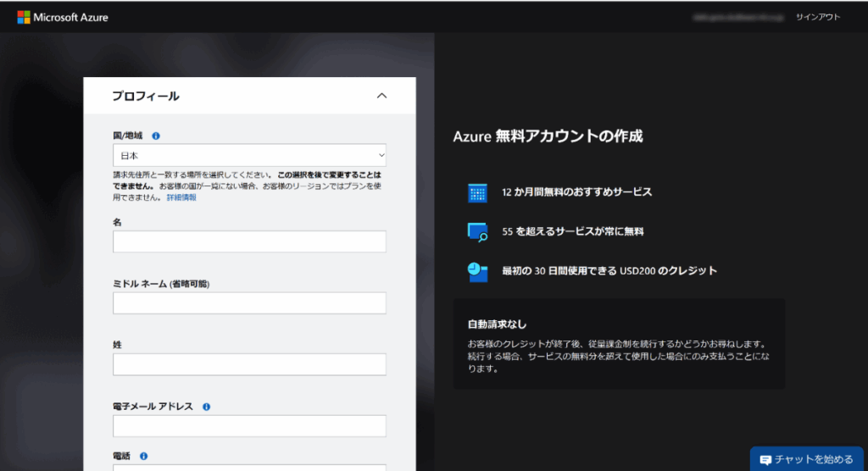Click the ミドル ネーム input field

click(249, 303)
